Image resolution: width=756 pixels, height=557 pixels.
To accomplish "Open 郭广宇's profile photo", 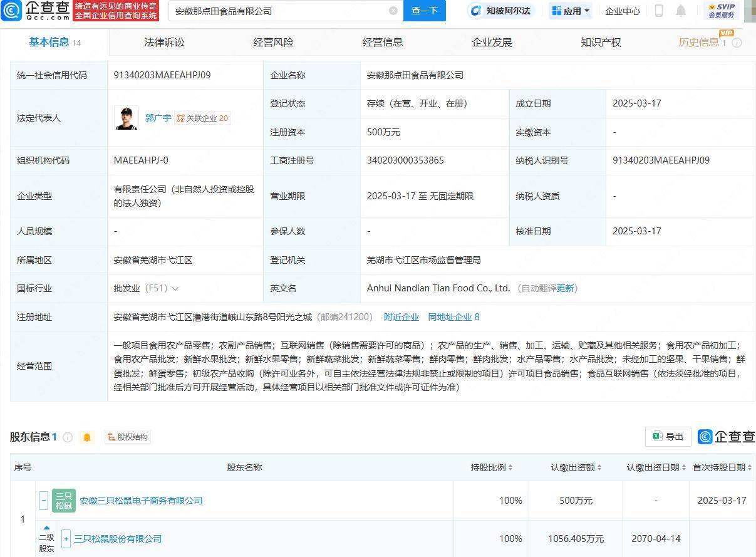I will [127, 118].
